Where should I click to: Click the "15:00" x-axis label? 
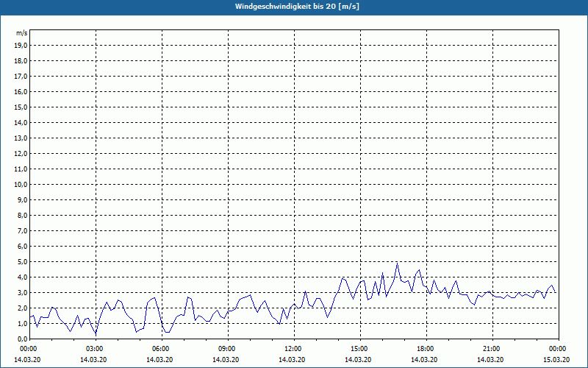pos(360,349)
